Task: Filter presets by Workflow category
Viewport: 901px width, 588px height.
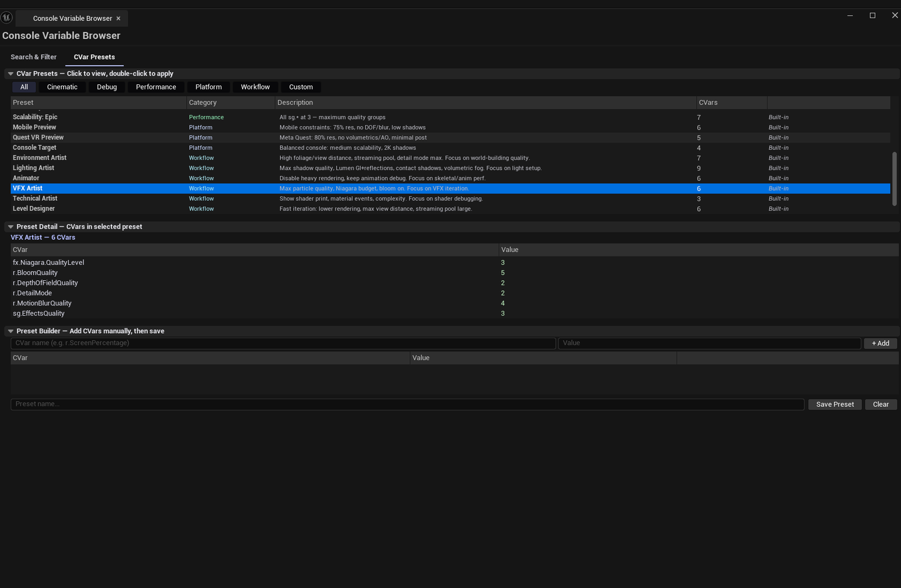Action: tap(255, 87)
